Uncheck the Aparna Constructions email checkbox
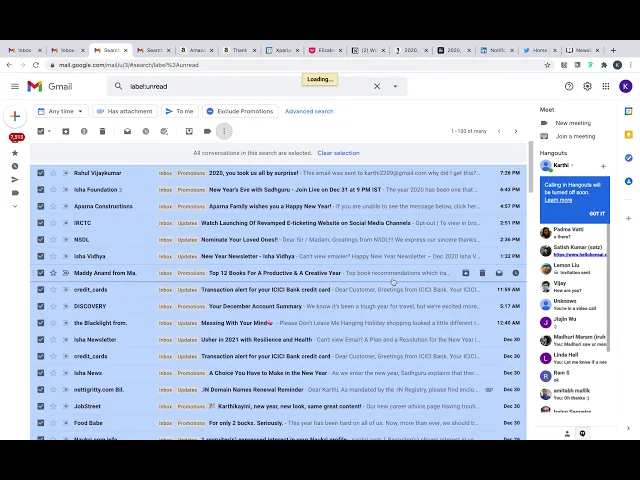 (x=41, y=206)
